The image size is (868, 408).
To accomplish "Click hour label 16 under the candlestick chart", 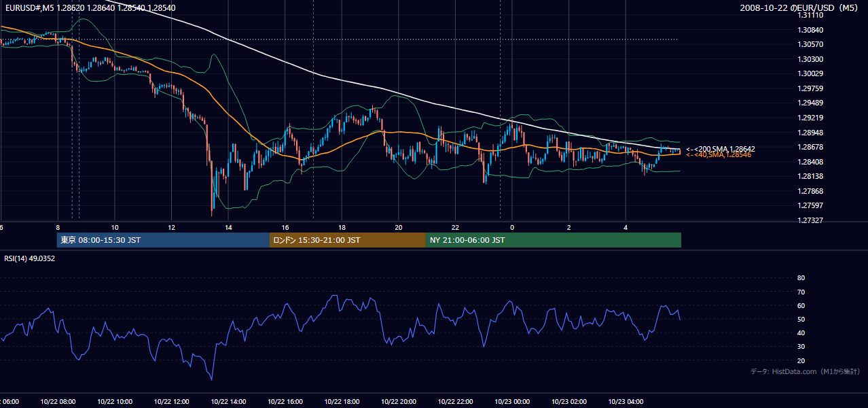I will click(285, 227).
